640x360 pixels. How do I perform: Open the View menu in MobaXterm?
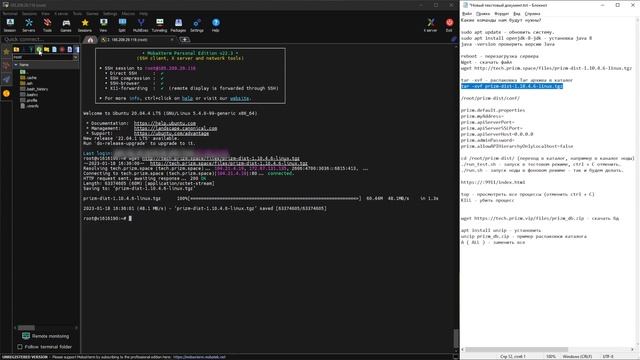click(x=45, y=13)
